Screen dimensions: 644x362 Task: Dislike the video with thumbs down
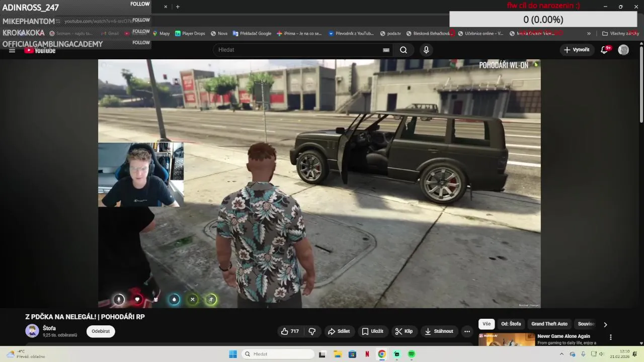pyautogui.click(x=312, y=331)
